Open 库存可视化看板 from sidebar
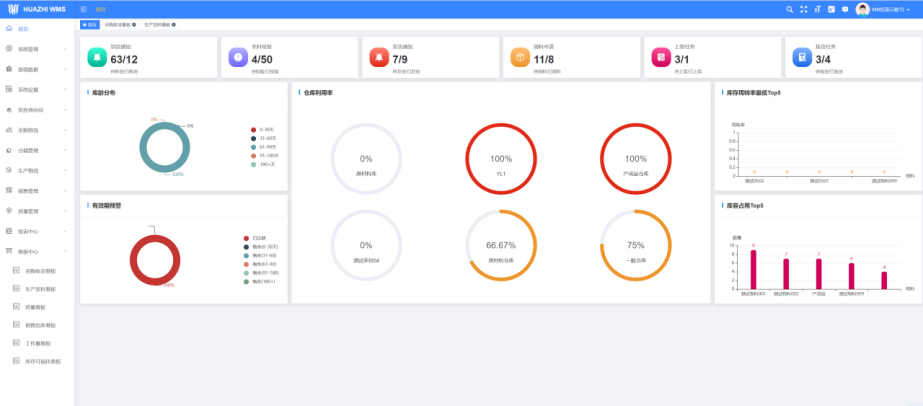923x406 pixels. 42,360
